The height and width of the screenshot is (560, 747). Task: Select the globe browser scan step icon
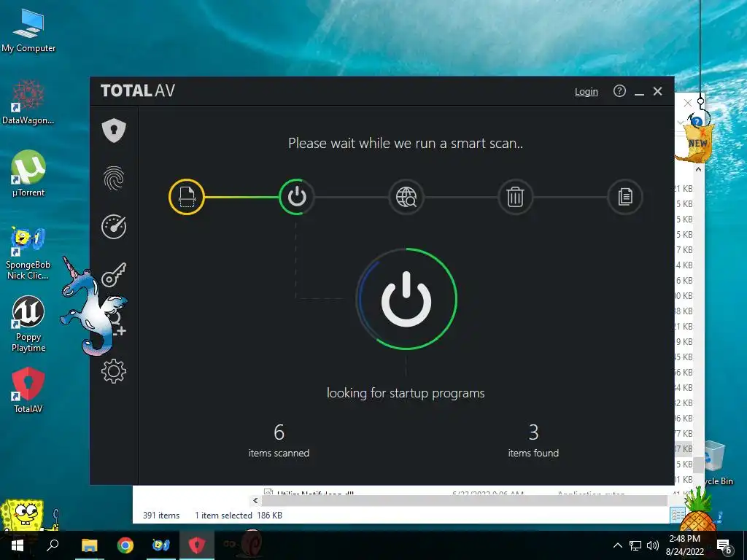pos(406,197)
